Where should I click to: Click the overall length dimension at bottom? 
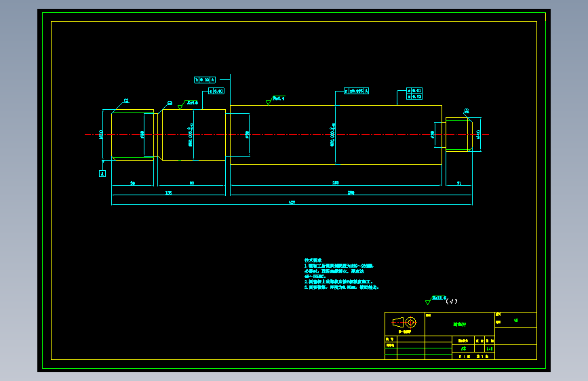click(x=292, y=203)
